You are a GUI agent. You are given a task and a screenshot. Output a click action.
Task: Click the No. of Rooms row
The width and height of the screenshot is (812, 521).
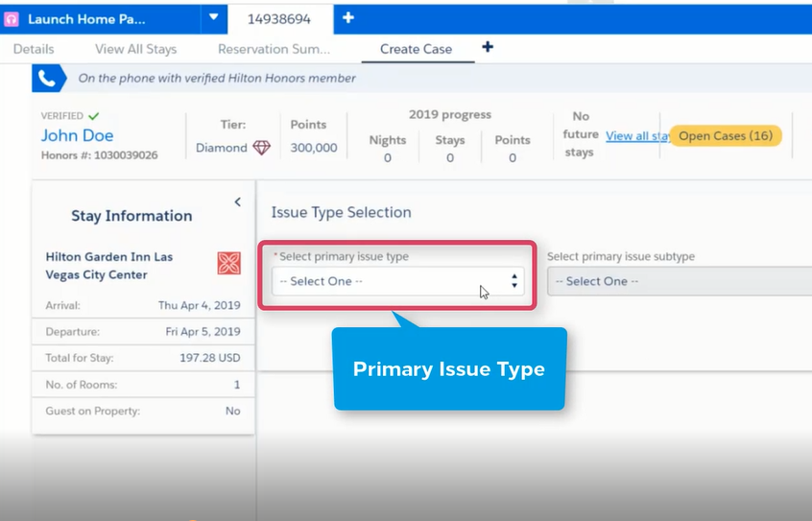pyautogui.click(x=143, y=385)
